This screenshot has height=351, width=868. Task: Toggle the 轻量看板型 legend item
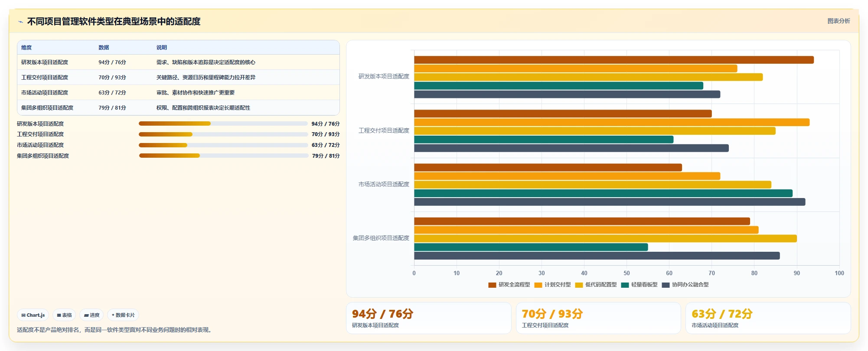click(x=639, y=285)
